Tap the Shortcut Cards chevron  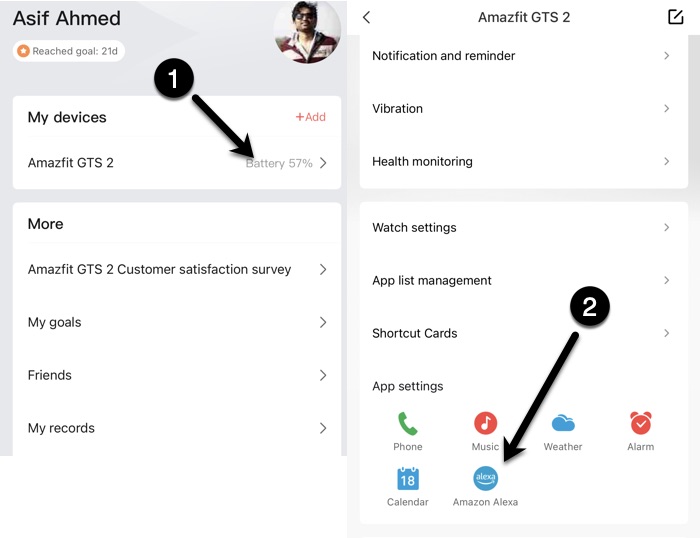point(667,333)
